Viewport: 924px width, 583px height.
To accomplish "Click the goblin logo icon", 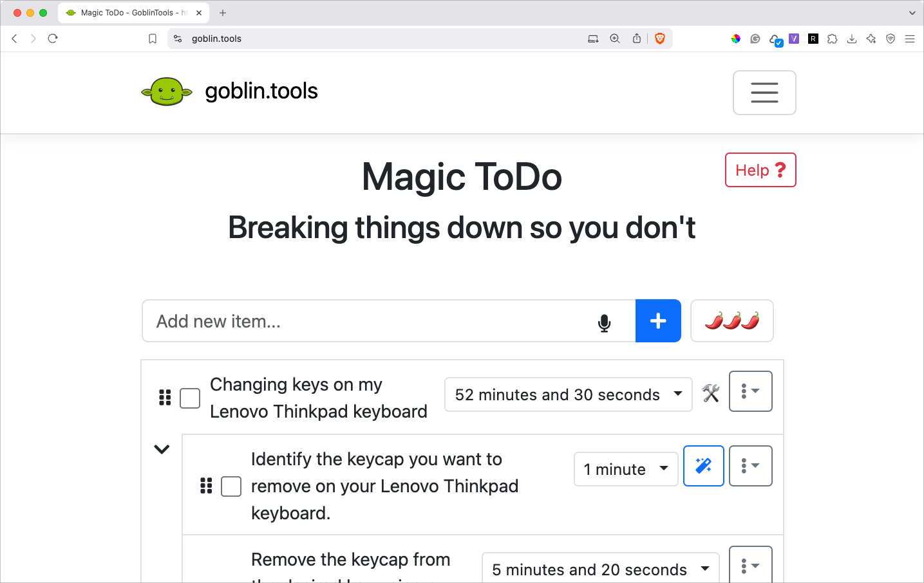I will point(167,91).
